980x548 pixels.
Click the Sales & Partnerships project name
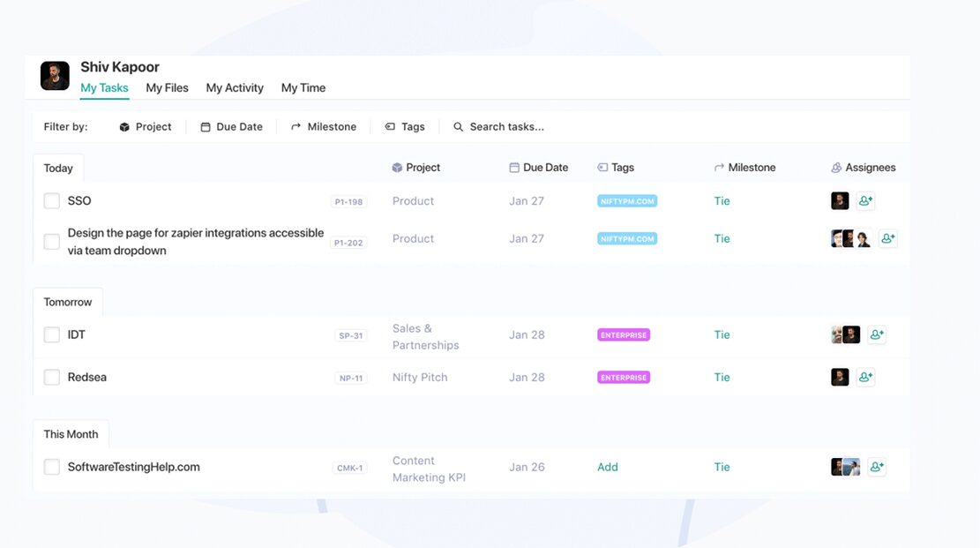pyautogui.click(x=426, y=336)
